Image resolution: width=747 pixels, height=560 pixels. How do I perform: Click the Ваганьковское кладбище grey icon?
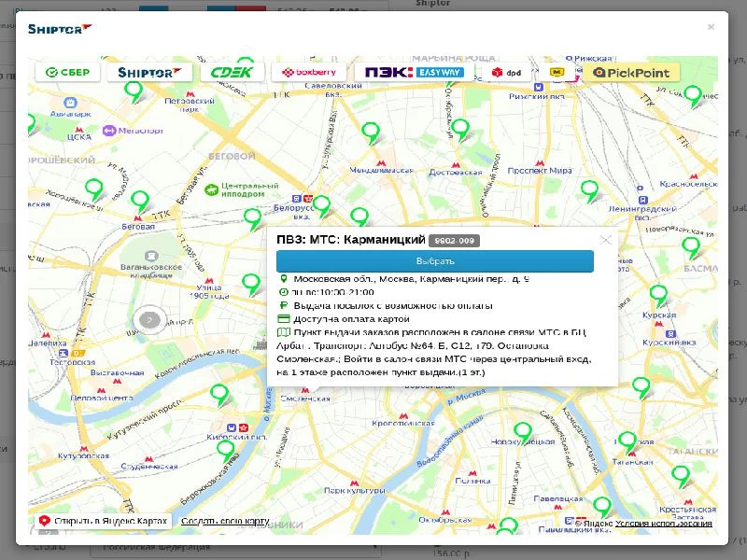point(151,256)
